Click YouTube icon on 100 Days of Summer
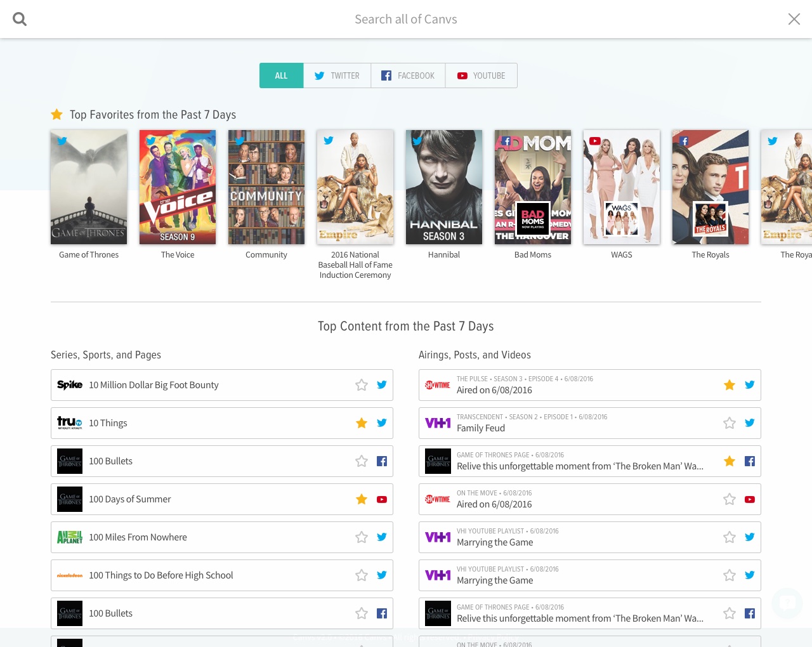 point(382,499)
